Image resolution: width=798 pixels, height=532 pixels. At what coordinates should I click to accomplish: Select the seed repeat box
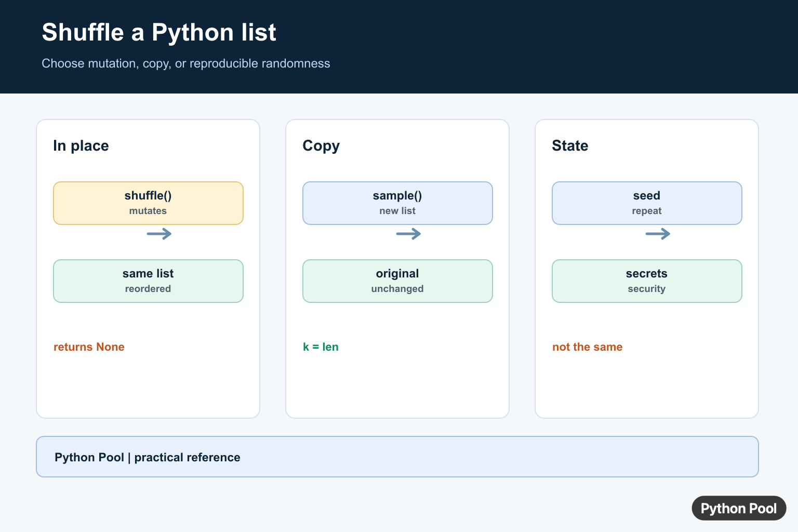pos(647,203)
